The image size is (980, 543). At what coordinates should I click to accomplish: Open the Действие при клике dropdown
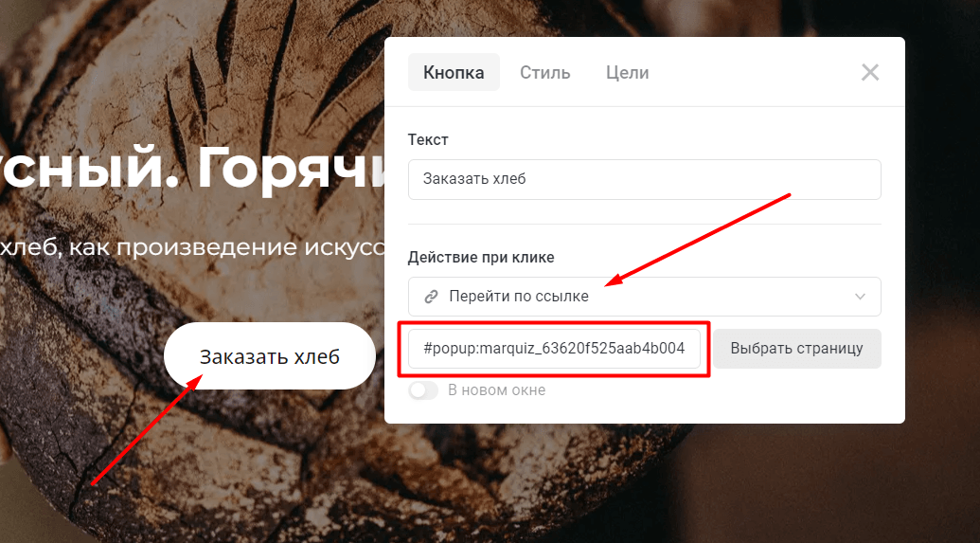pos(645,297)
